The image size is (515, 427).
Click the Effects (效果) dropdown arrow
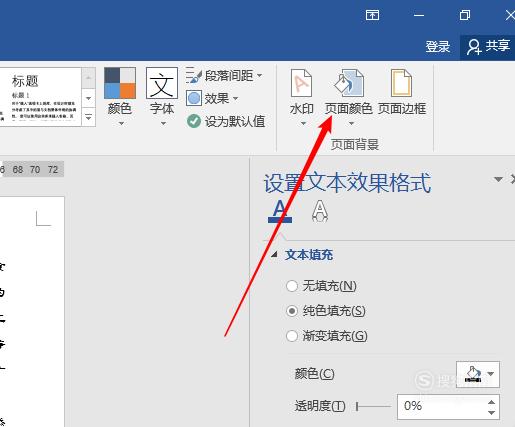pos(236,98)
